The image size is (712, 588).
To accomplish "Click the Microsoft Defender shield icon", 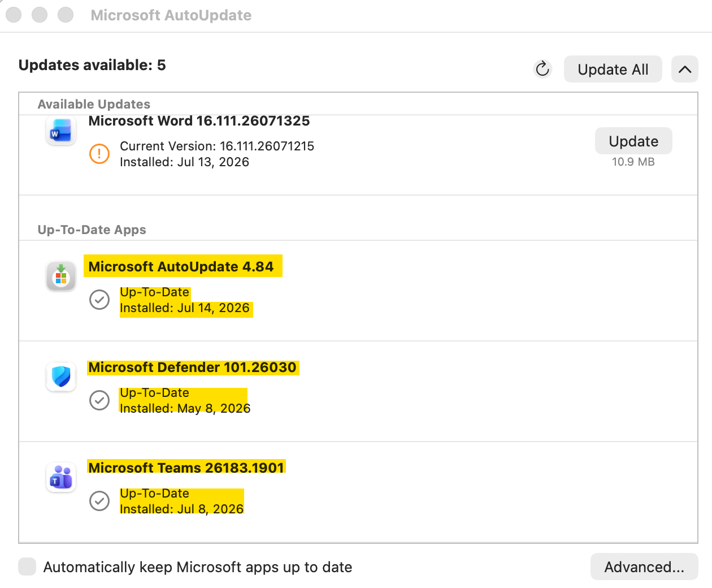I will 61,377.
